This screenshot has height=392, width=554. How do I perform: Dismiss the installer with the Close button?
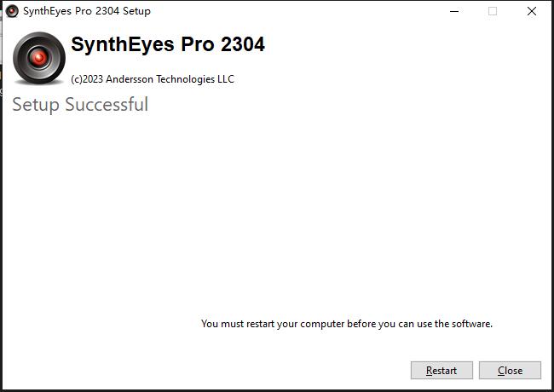tap(510, 370)
